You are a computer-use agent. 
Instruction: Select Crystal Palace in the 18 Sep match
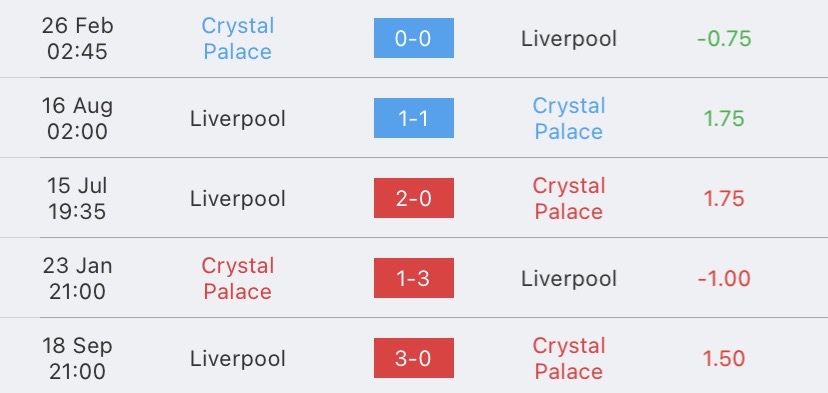pos(569,359)
